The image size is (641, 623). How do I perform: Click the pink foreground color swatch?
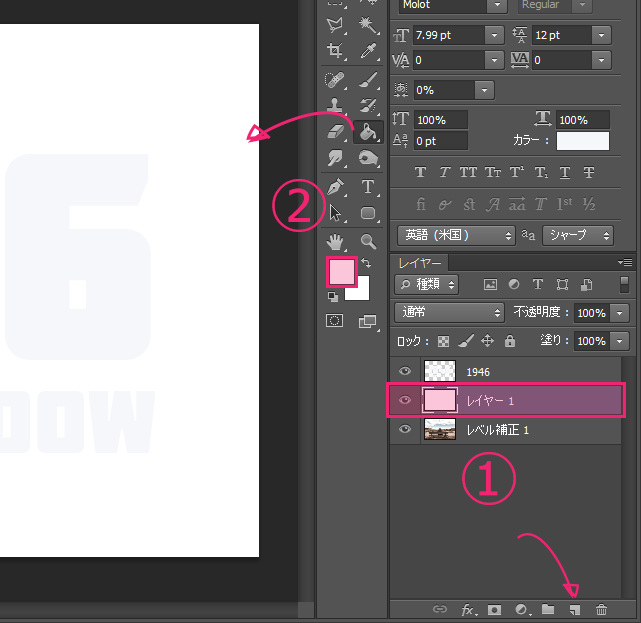pyautogui.click(x=342, y=272)
